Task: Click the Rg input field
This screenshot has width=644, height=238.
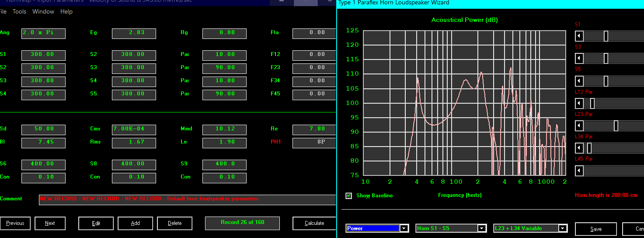Action: (224, 34)
